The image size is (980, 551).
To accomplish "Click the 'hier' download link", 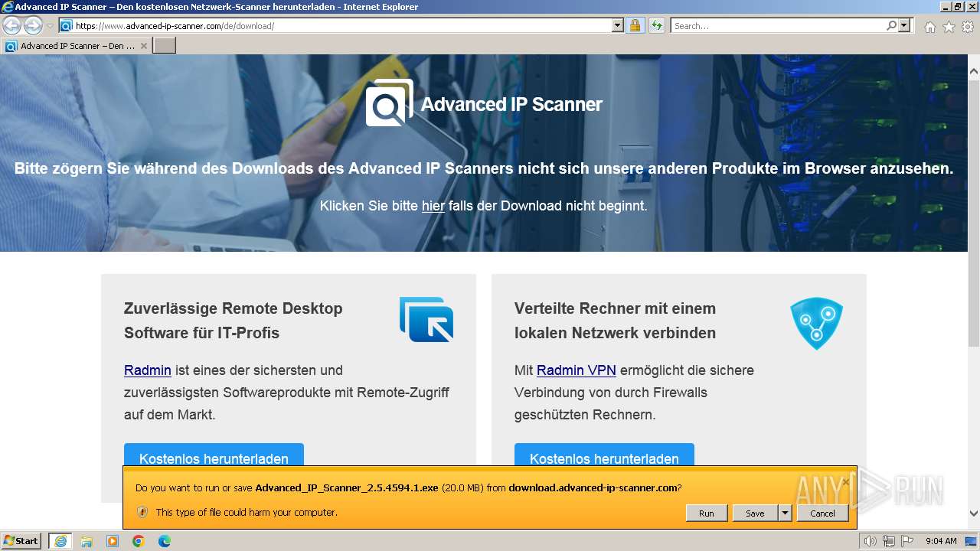I will [x=433, y=206].
